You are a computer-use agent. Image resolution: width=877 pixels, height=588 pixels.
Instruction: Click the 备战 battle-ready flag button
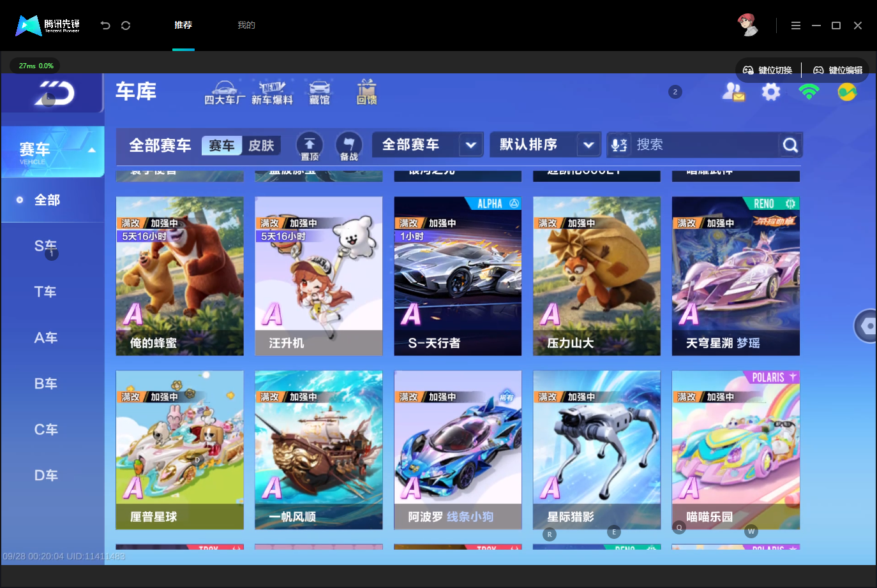point(349,146)
